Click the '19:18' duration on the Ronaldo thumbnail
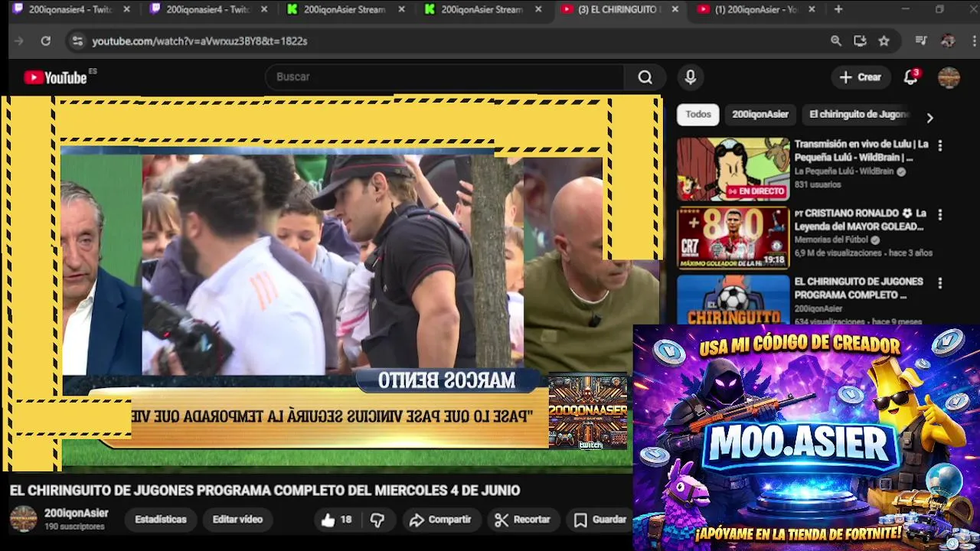The height and width of the screenshot is (551, 980). (774, 260)
